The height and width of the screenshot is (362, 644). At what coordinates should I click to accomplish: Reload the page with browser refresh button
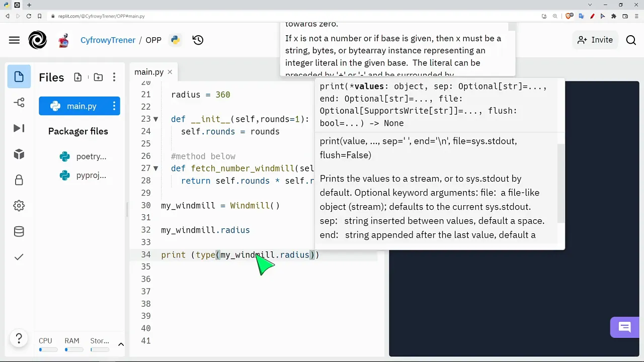[x=29, y=16]
